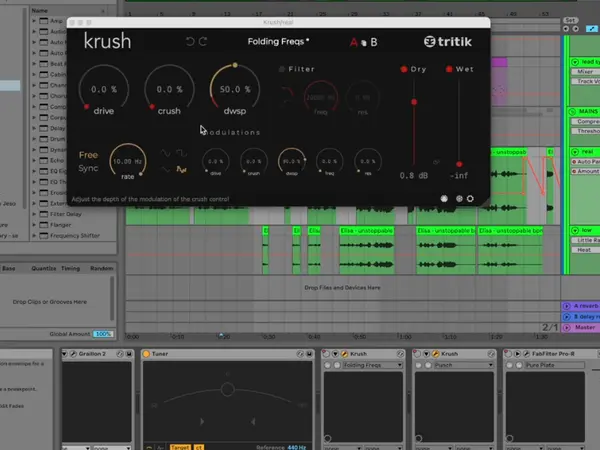
Task: Fold the low track
Action: point(575,230)
